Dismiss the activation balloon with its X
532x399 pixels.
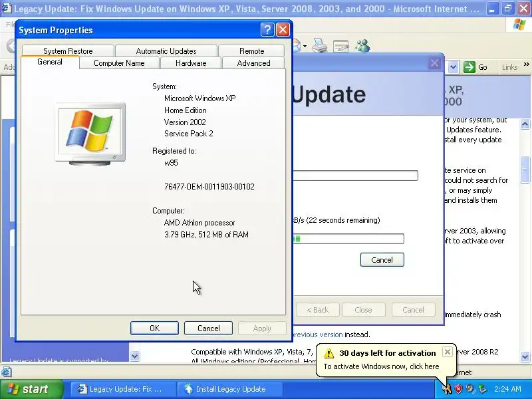[x=447, y=352]
